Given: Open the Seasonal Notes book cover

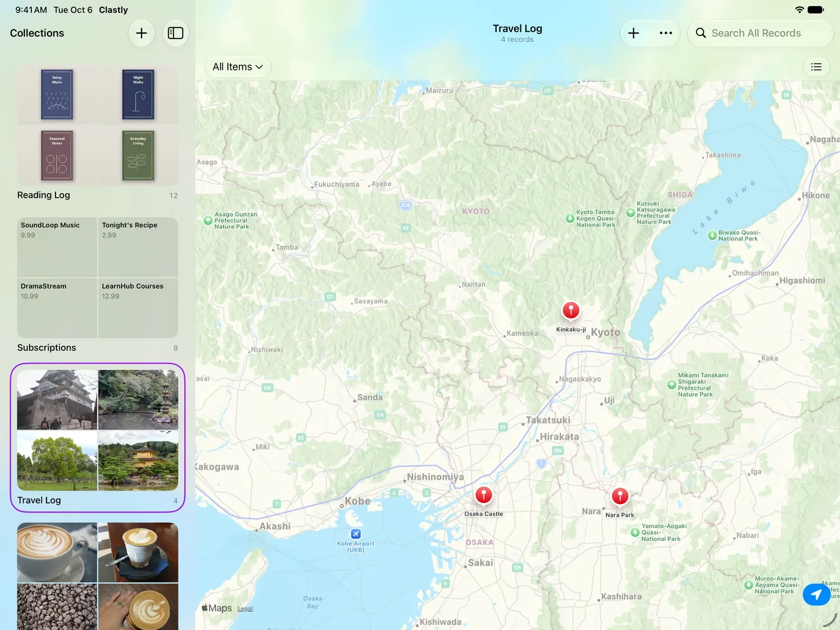Looking at the screenshot, I should tap(57, 155).
